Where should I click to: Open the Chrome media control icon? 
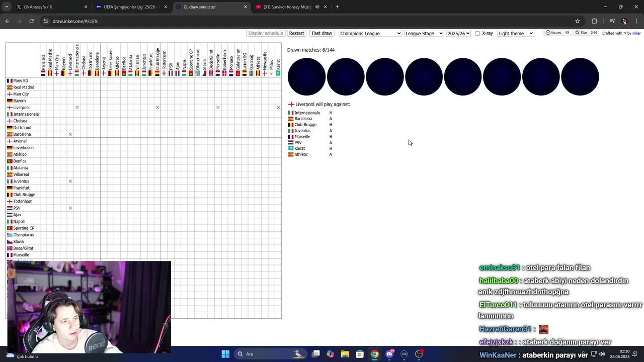pyautogui.click(x=612, y=21)
